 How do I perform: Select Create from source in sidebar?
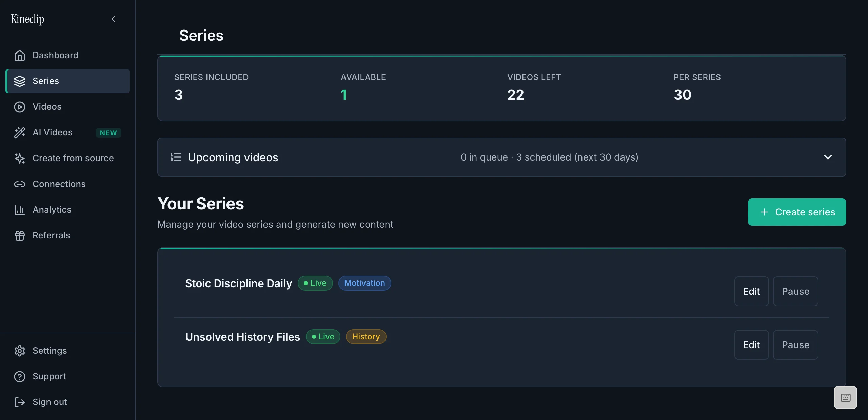click(67, 158)
